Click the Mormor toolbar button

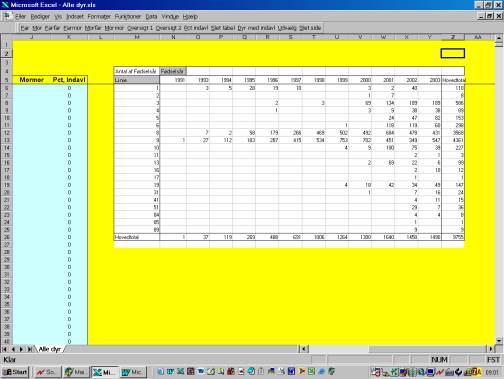[114, 28]
